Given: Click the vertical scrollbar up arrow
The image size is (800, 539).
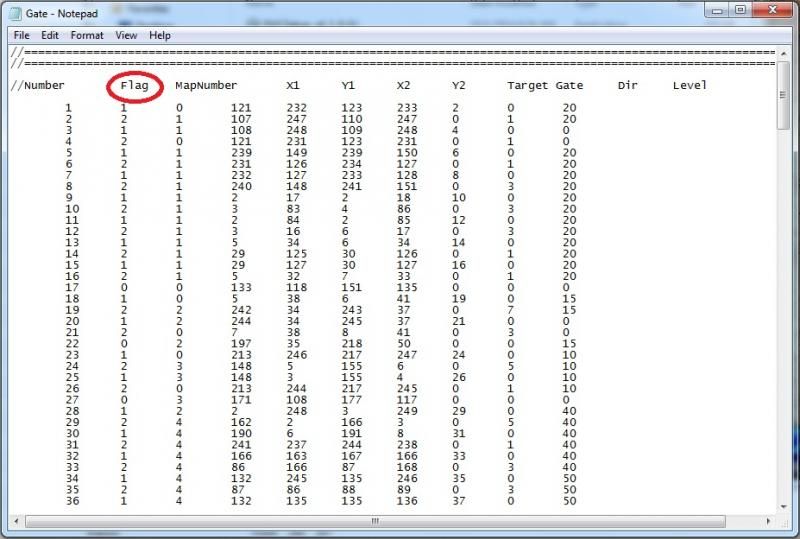Looking at the screenshot, I should click(783, 53).
